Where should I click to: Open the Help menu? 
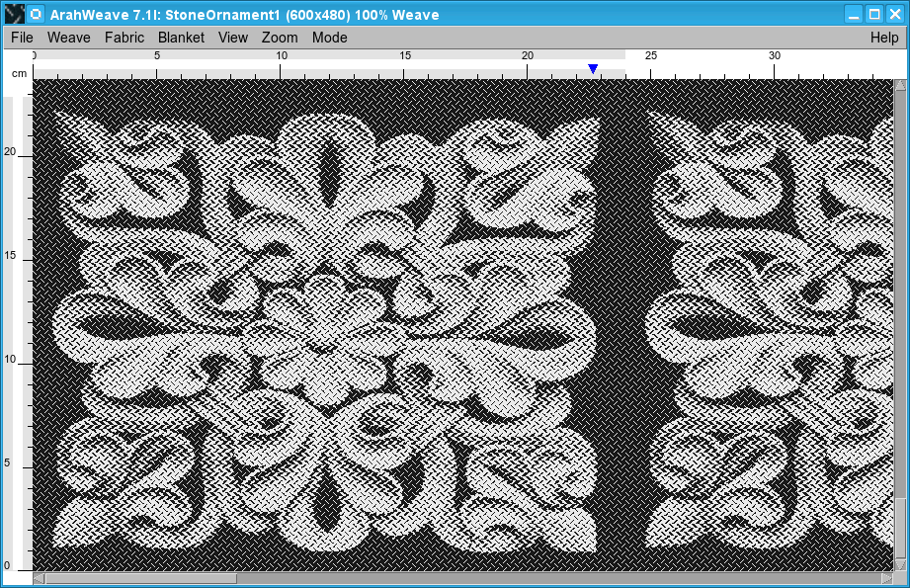tap(884, 38)
